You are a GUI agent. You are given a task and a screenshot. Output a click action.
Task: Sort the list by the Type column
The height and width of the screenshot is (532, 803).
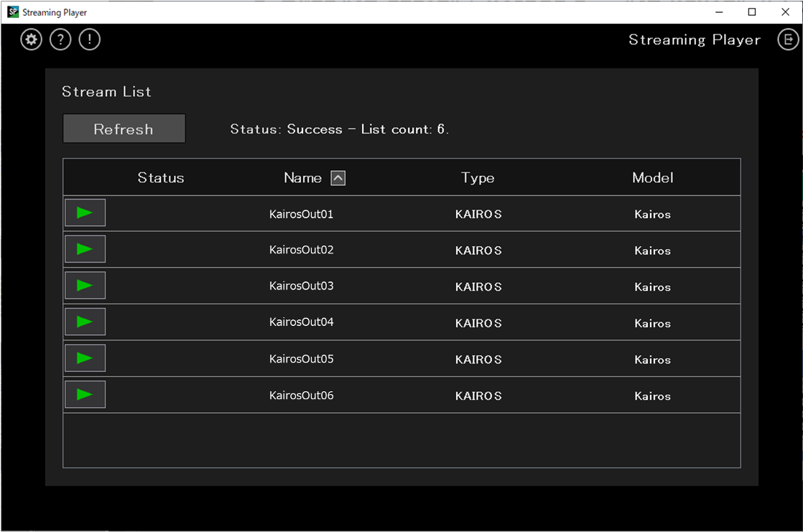point(477,177)
